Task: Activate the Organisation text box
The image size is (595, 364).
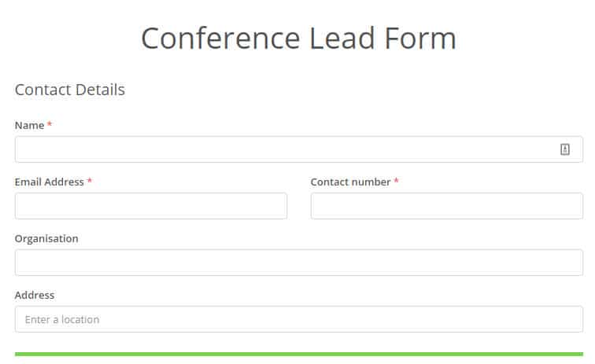Action: coord(298,263)
